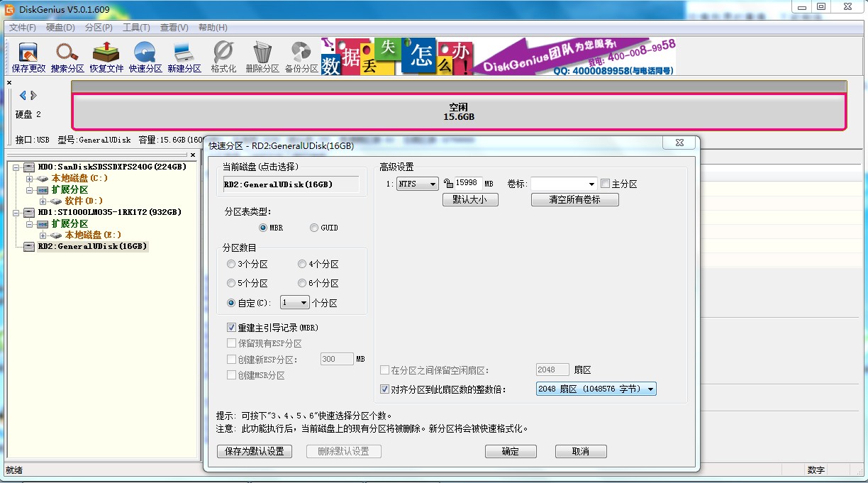This screenshot has width=868, height=483.
Task: Click the 清空所有卷标 button
Action: [574, 200]
